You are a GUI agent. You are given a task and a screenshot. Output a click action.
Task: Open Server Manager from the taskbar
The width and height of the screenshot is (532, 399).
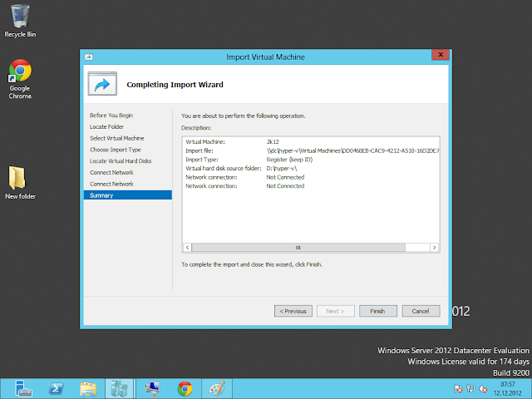click(22, 387)
